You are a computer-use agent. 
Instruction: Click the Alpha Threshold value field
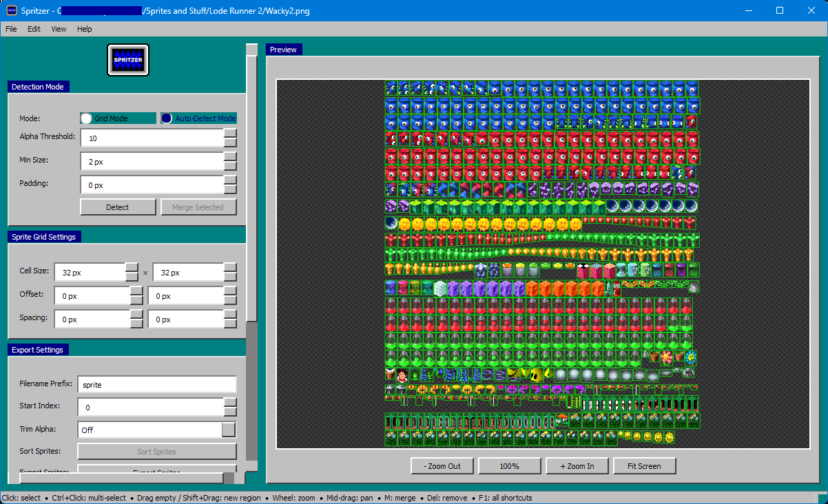pos(152,138)
